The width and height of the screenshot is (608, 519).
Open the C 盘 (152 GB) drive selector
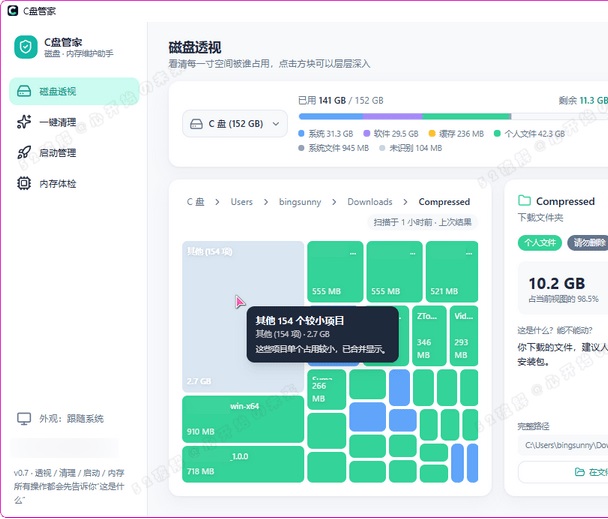click(x=235, y=124)
